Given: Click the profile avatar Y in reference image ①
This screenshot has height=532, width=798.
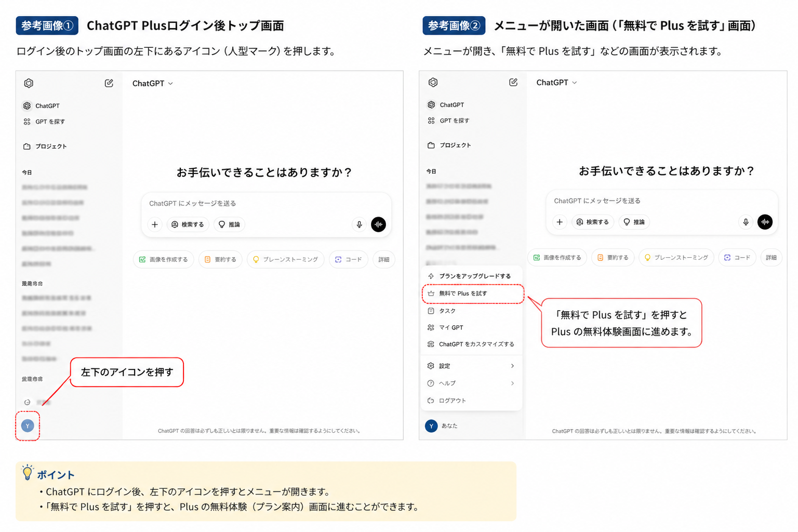Looking at the screenshot, I should [28, 426].
